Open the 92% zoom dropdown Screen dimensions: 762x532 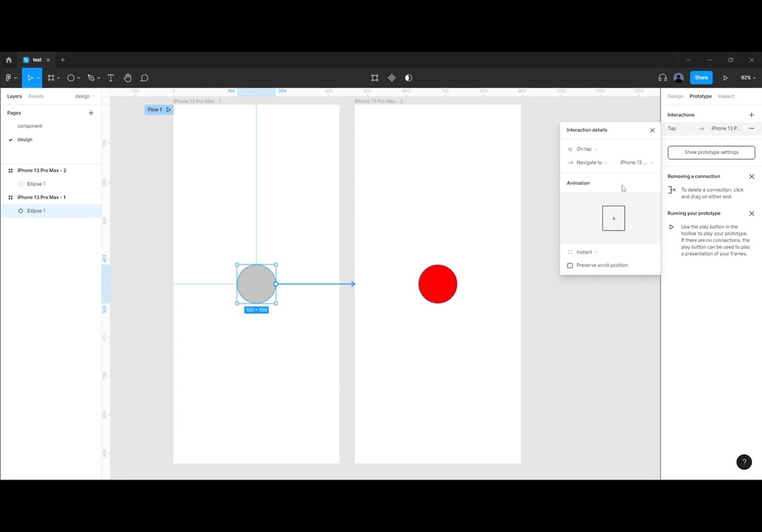click(748, 78)
